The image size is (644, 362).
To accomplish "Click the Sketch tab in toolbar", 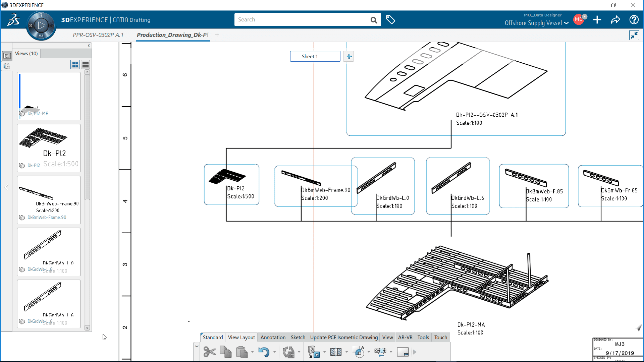I will [x=298, y=337].
